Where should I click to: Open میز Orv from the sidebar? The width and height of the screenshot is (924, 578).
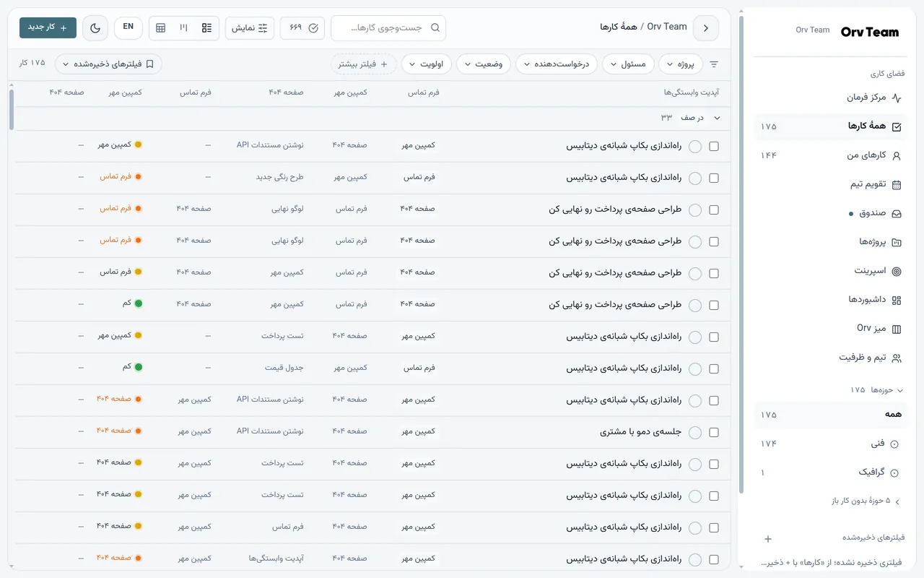pos(831,329)
